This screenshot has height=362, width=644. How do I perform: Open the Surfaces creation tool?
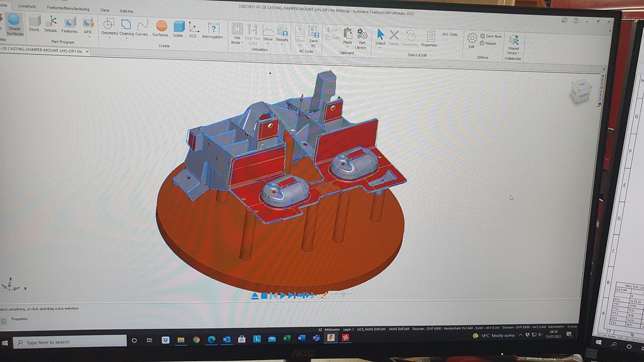click(161, 28)
